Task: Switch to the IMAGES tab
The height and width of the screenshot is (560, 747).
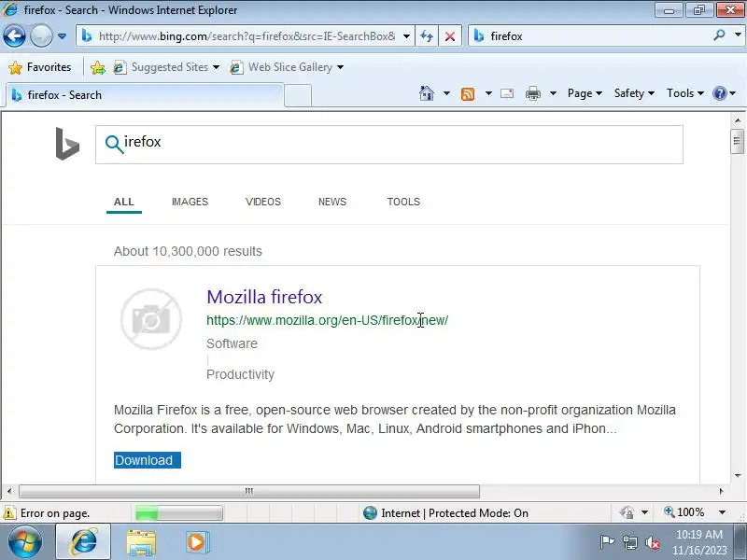Action: tap(190, 202)
